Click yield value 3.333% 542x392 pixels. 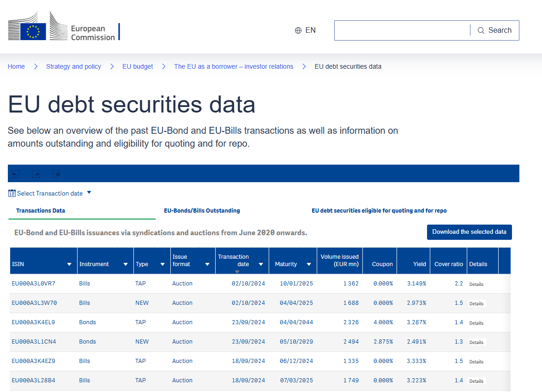pos(416,361)
